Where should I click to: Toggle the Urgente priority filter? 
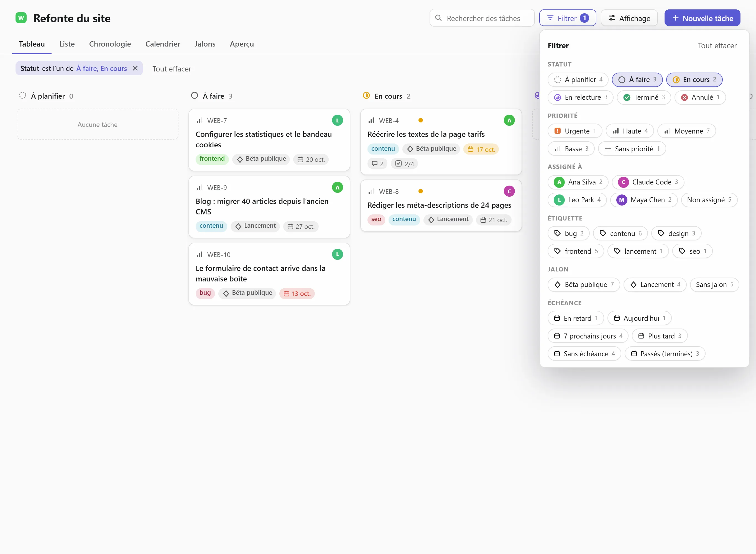click(x=574, y=131)
